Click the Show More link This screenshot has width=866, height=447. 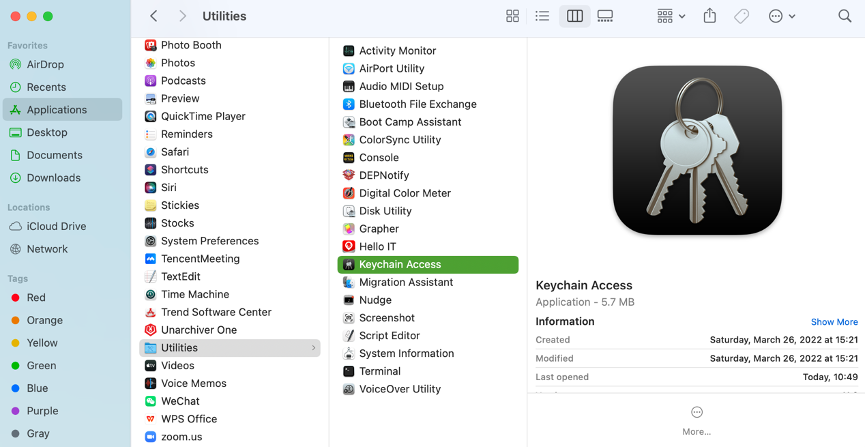coord(834,322)
